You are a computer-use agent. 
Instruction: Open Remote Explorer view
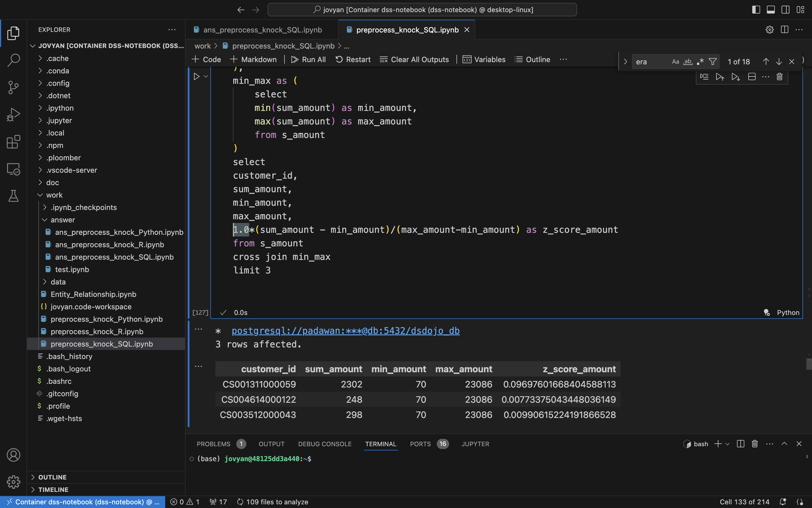[14, 169]
